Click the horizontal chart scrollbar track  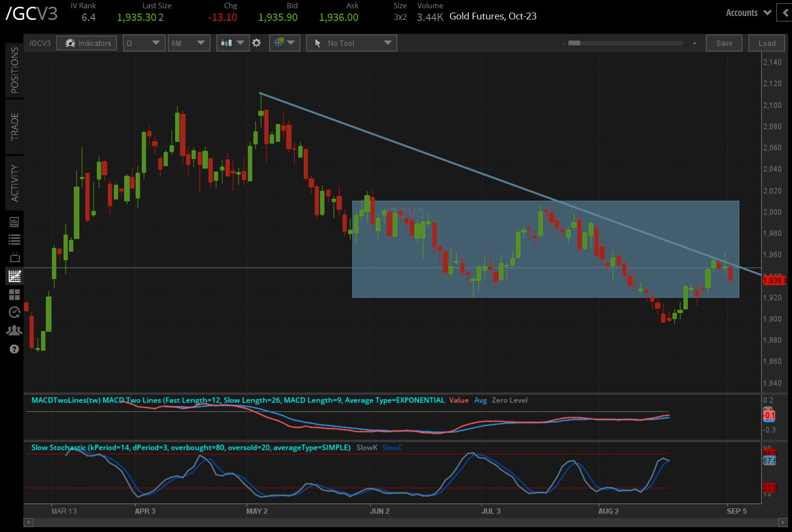405,522
